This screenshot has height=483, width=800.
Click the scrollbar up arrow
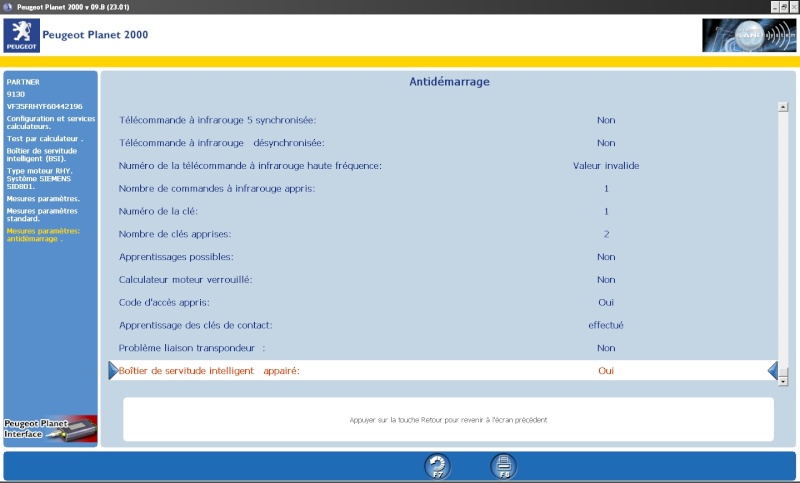783,107
